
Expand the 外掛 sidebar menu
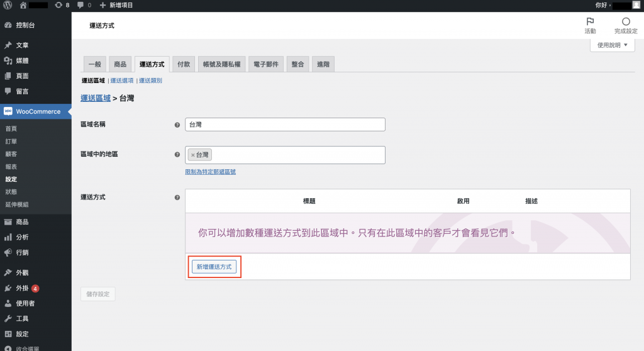(22, 288)
